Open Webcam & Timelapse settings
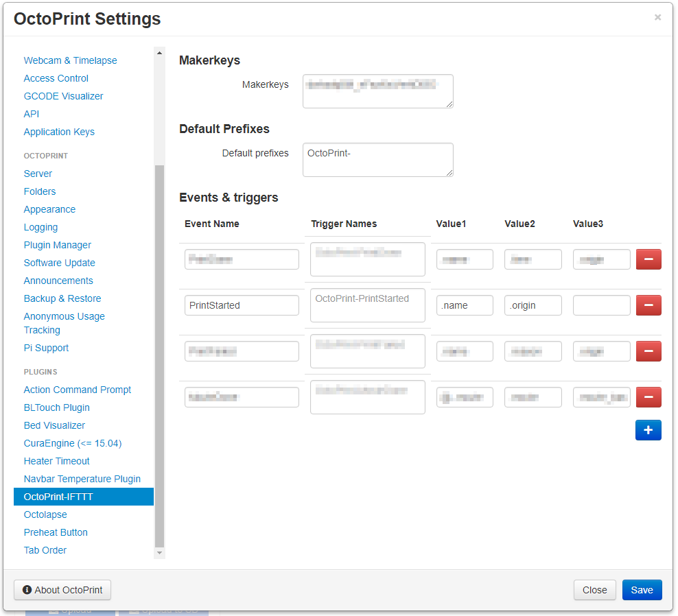The width and height of the screenshot is (678, 616). pos(70,60)
